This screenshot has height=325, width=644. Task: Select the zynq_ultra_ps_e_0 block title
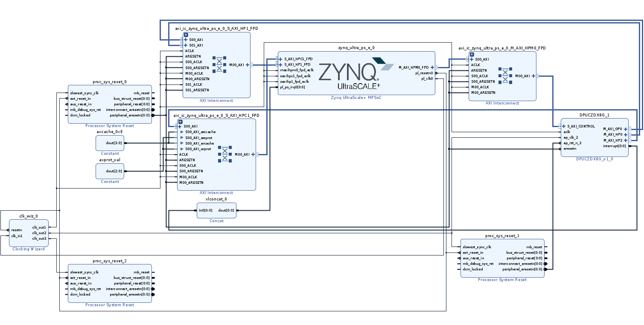coord(356,48)
